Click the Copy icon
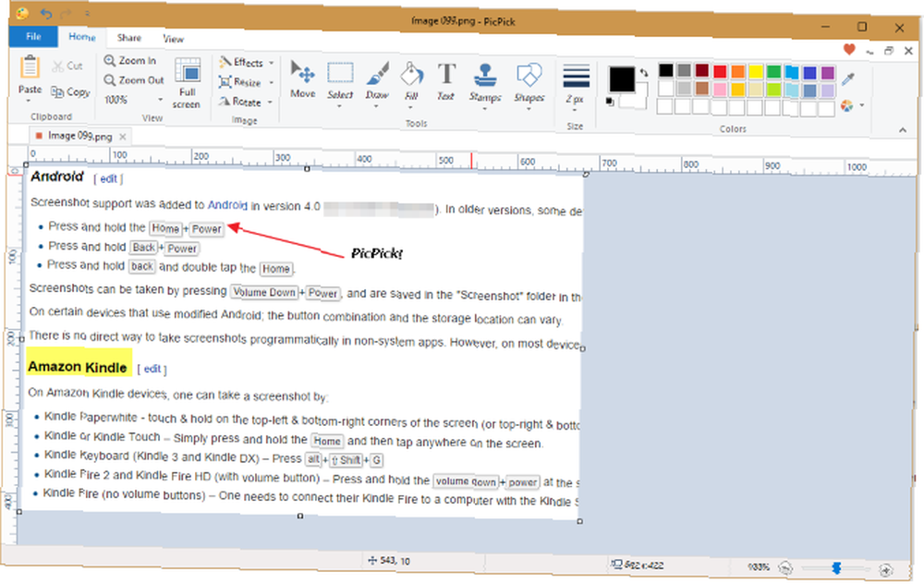Viewport: 924px width, 584px height. 57,91
